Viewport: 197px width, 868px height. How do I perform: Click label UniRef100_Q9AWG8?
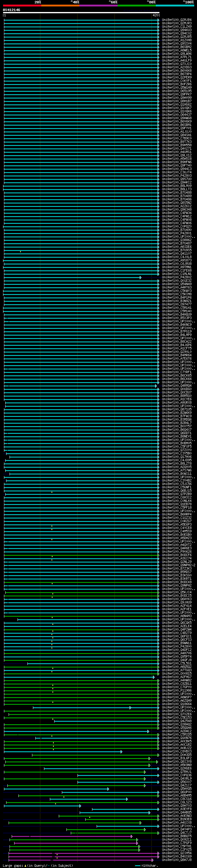pos(177,118)
